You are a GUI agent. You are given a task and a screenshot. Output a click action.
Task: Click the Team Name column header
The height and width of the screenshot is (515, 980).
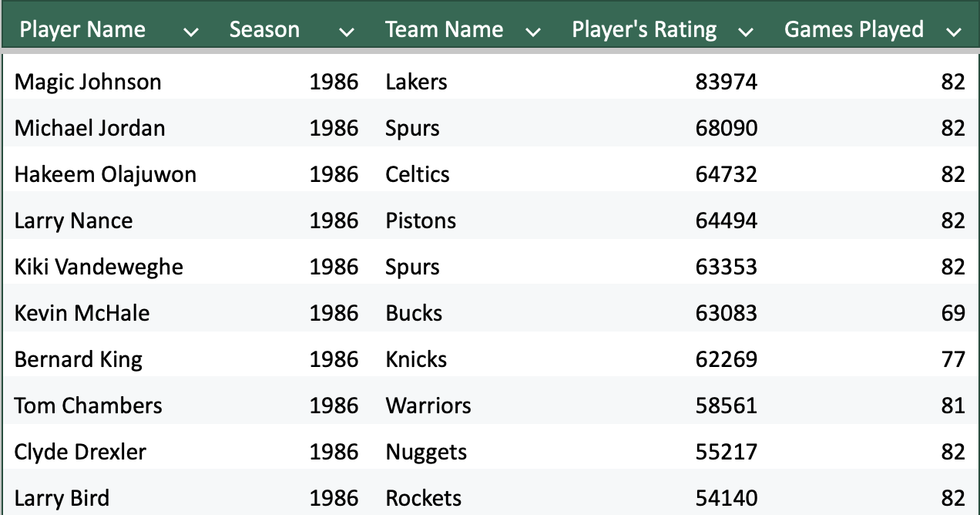pos(444,29)
